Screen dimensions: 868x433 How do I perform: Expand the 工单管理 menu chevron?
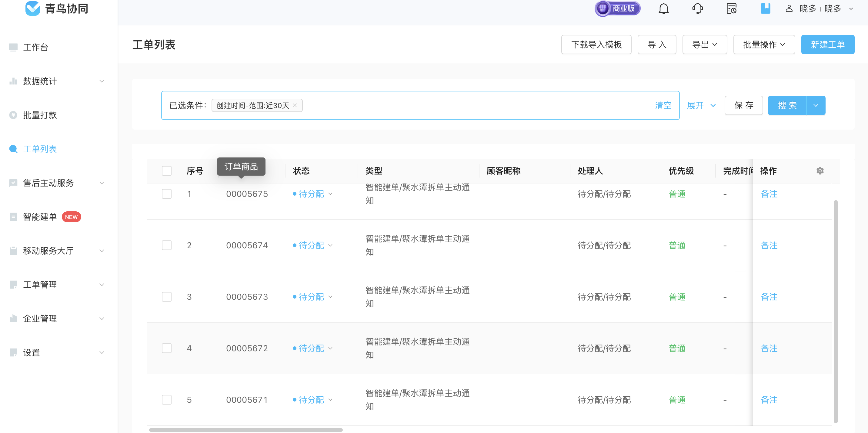click(x=102, y=285)
